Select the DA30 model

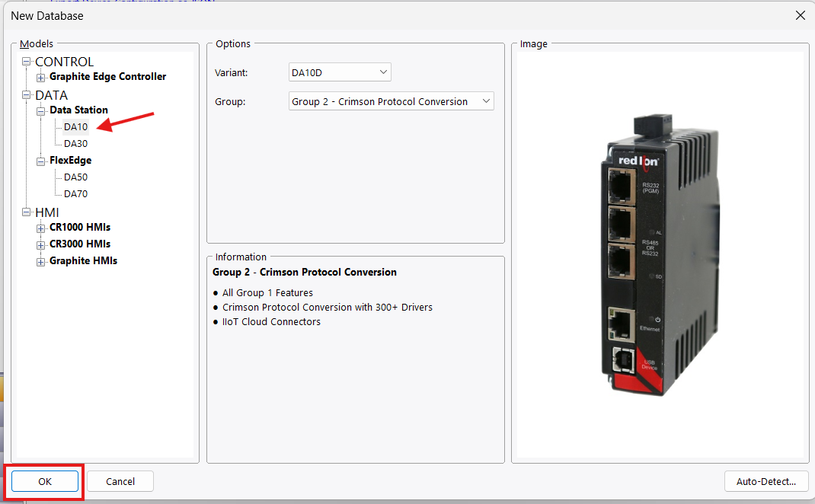(x=75, y=144)
